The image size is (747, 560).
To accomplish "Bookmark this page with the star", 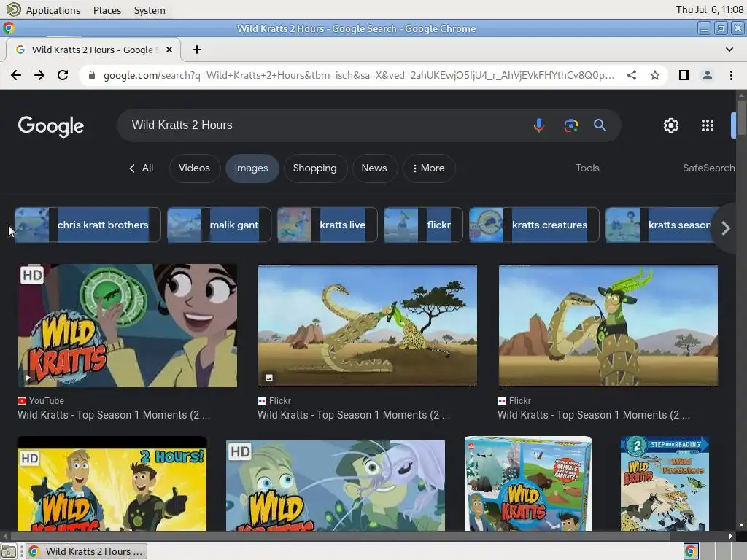I will pyautogui.click(x=655, y=75).
